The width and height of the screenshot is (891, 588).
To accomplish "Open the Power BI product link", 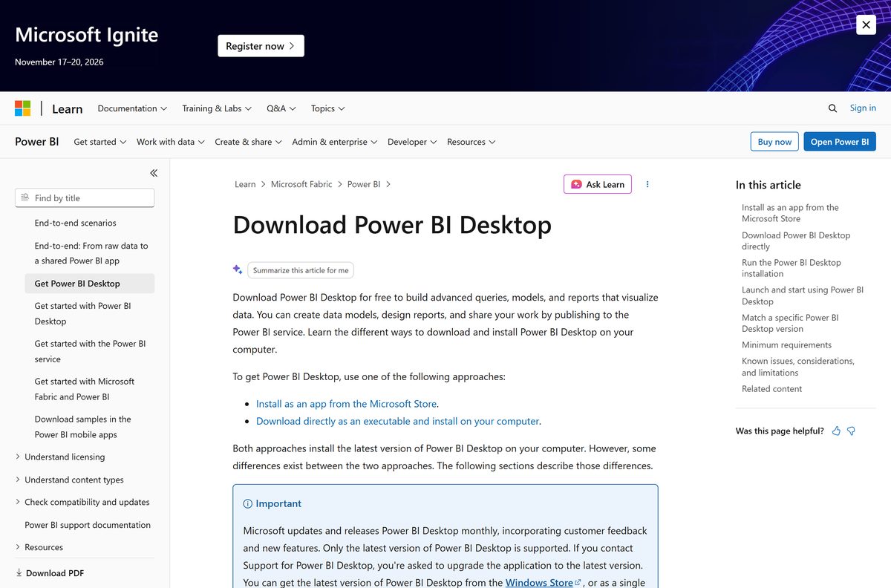I will pyautogui.click(x=37, y=142).
